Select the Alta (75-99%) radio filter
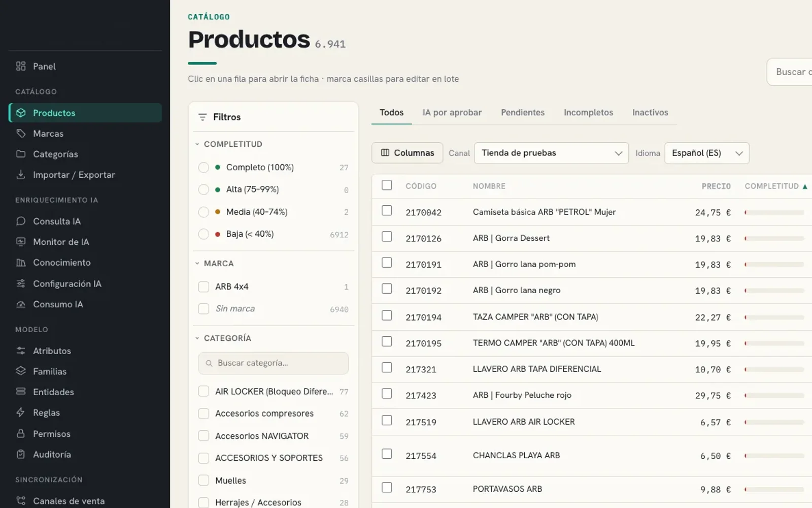The width and height of the screenshot is (812, 508). [x=204, y=189]
